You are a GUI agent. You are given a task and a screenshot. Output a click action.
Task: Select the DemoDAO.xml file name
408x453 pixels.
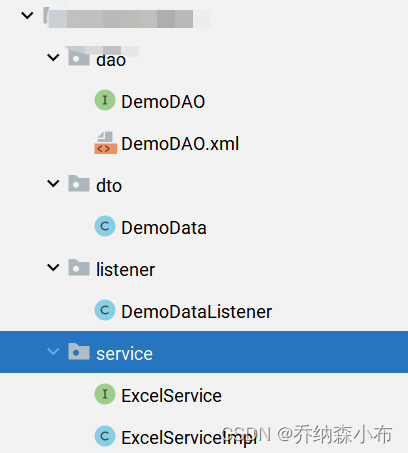click(180, 144)
